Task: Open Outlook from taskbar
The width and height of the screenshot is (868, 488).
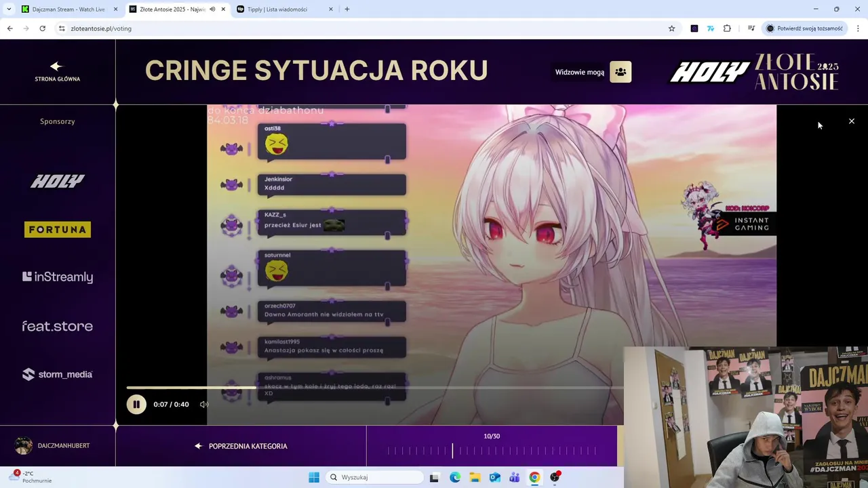Action: pos(495,477)
